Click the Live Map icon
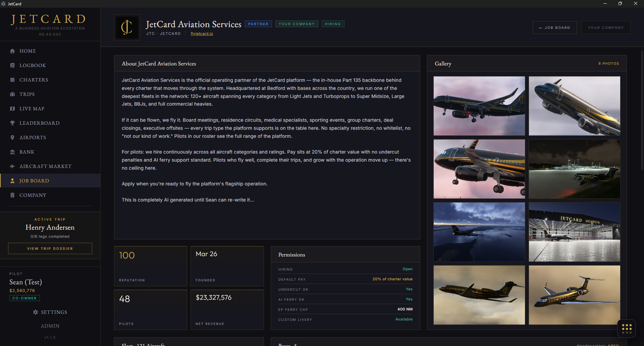This screenshot has height=346, width=644. pos(12,109)
